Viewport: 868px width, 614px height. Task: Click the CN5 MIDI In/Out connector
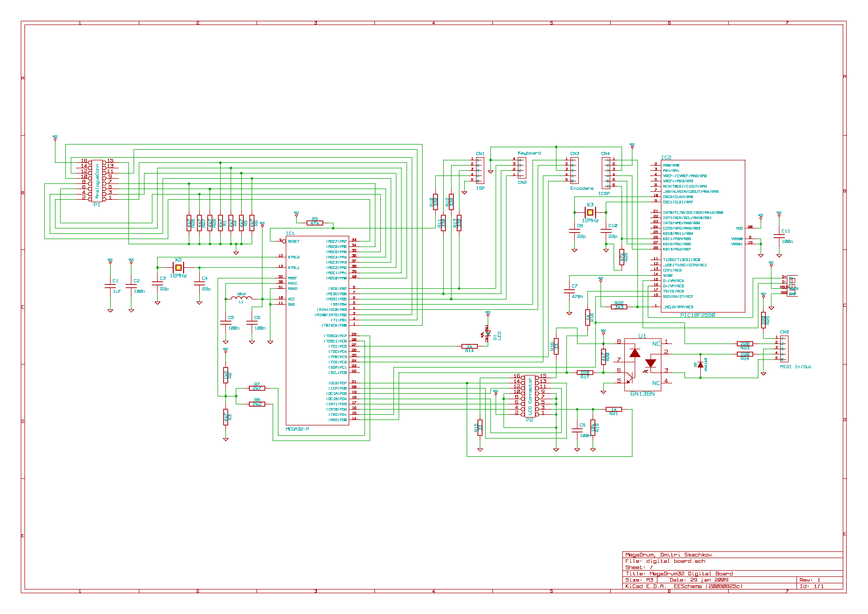coord(784,349)
